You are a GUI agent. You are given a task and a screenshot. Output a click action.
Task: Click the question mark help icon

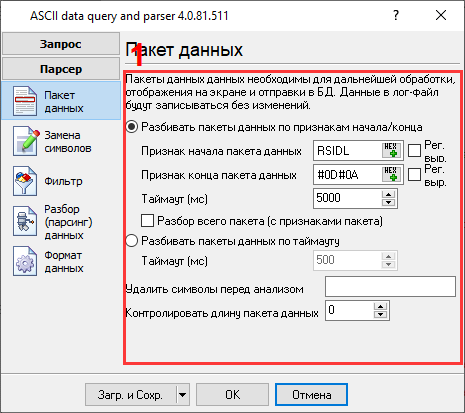pyautogui.click(x=396, y=15)
